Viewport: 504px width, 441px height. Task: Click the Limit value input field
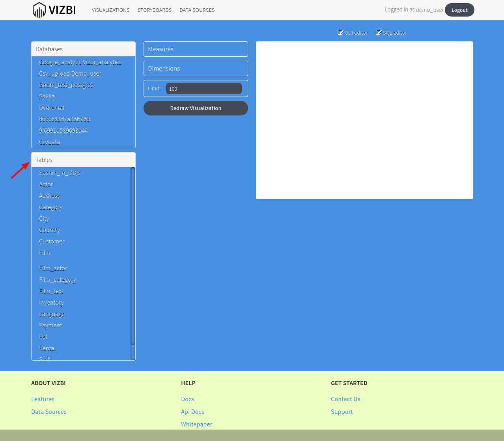(x=203, y=88)
